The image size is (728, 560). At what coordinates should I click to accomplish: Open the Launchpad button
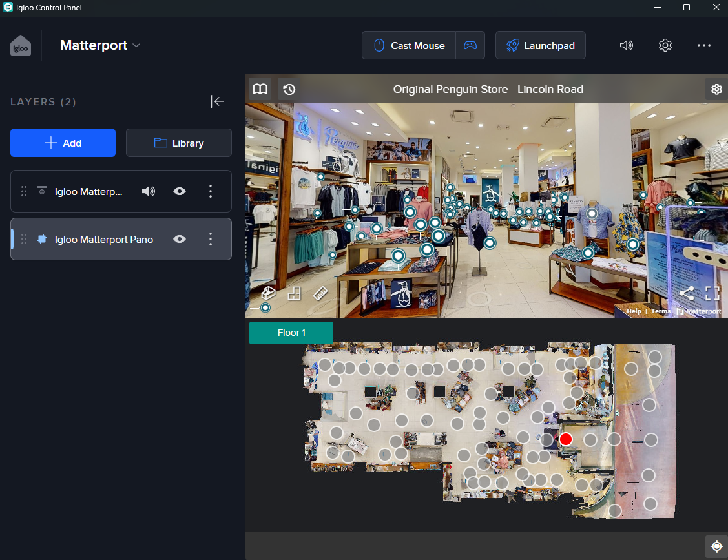click(x=540, y=45)
